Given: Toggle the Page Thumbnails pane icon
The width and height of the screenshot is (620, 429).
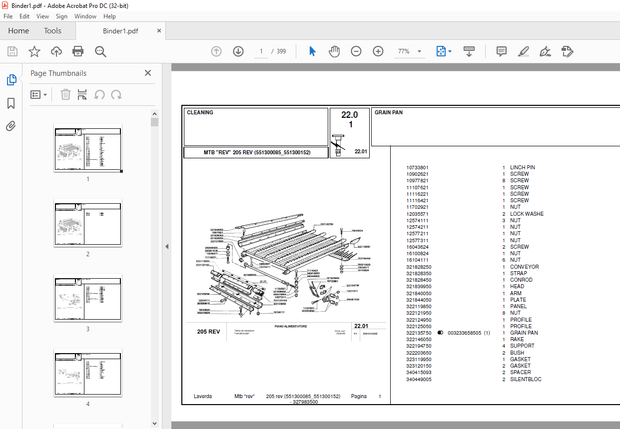Looking at the screenshot, I should (x=12, y=80).
